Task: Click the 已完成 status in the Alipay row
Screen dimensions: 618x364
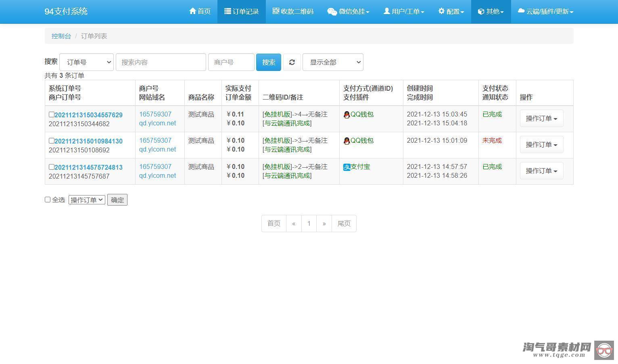Action: click(x=492, y=167)
